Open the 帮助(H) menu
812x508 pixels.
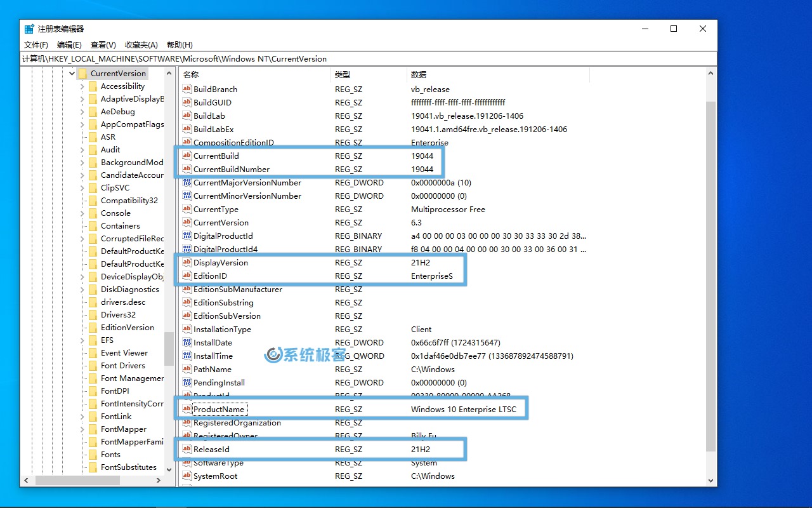[x=180, y=45]
